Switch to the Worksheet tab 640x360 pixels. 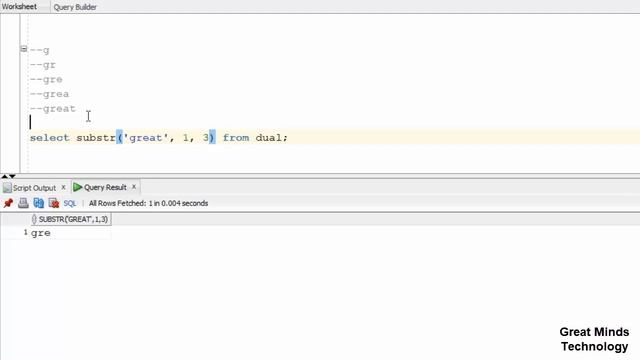click(x=19, y=7)
